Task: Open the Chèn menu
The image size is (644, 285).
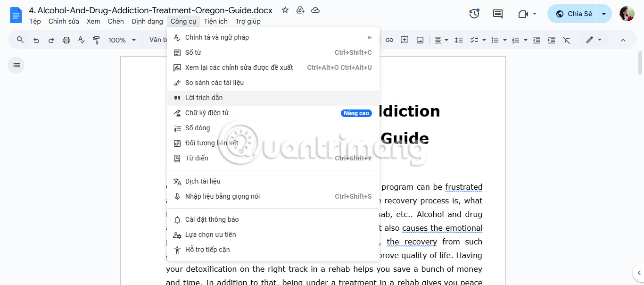Action: (116, 21)
